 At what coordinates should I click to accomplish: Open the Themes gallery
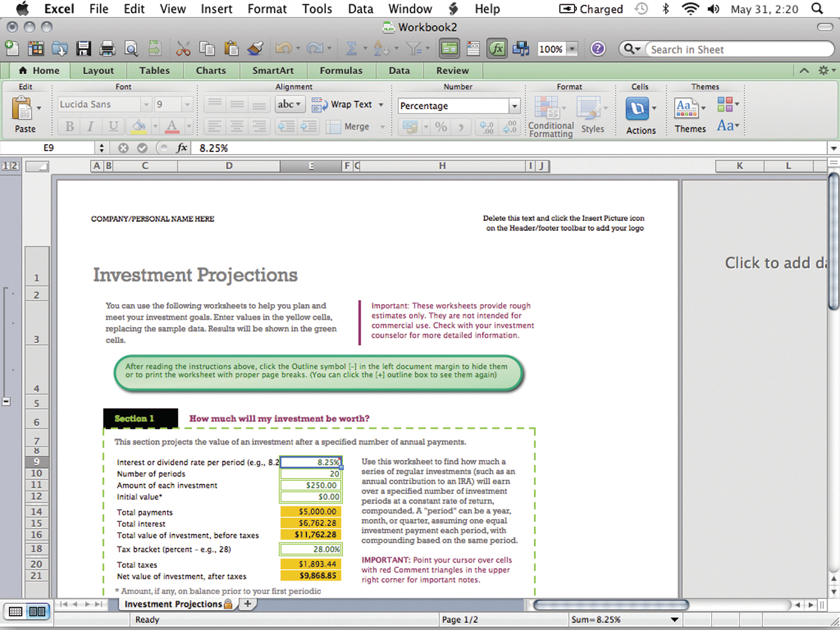coord(690,115)
